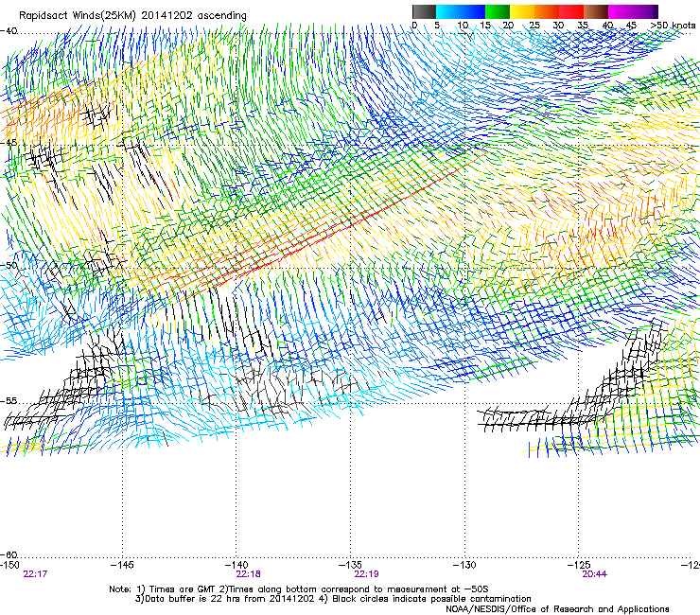Click the '-55' latitude axis label

pos(9,400)
